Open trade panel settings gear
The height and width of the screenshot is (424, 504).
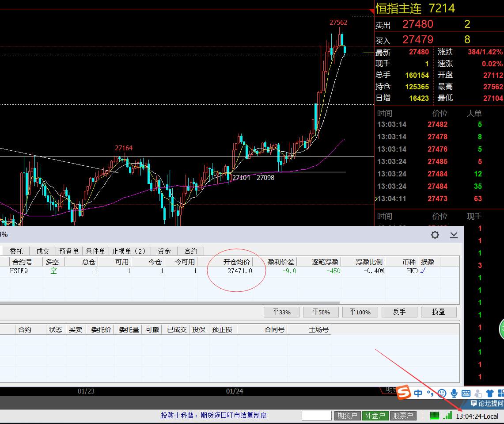pyautogui.click(x=435, y=235)
